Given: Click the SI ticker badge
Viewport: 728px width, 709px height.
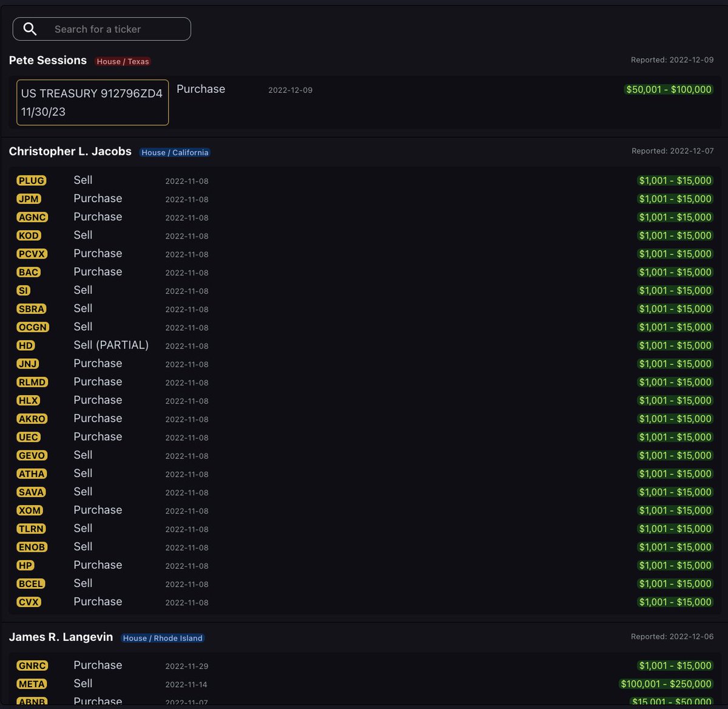Looking at the screenshot, I should click(x=24, y=290).
